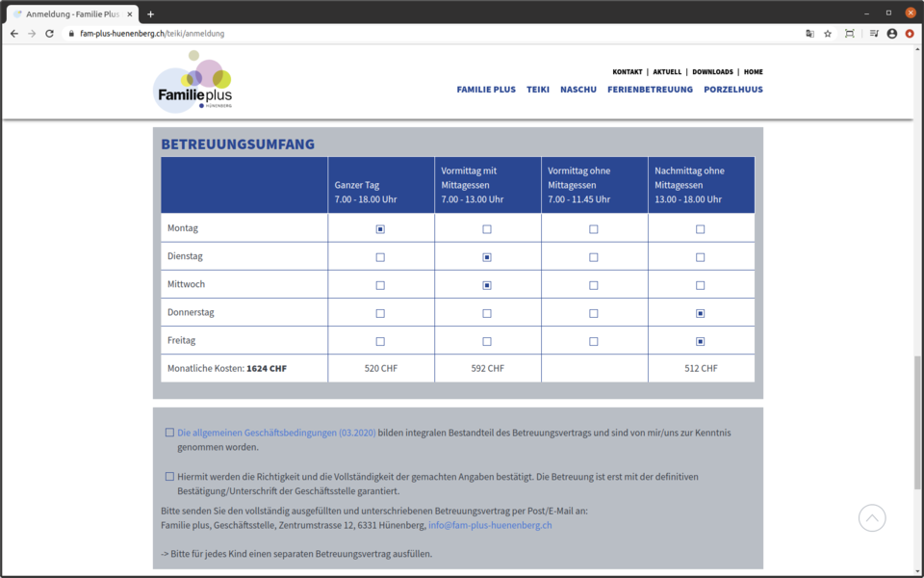Screen dimensions: 924x578
Task: Click the info@fam-plus-huenenberg.ch email link
Action: (x=490, y=525)
